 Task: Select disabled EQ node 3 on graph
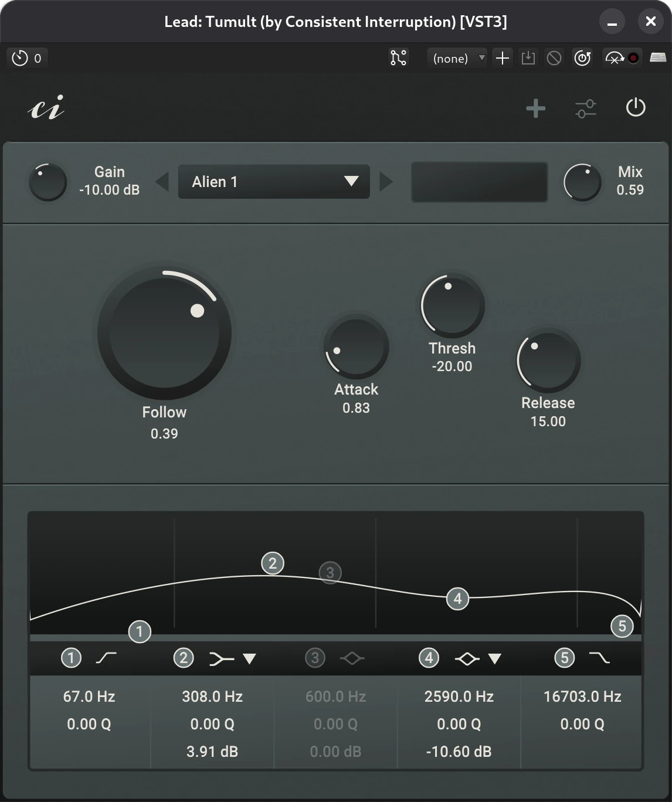[330, 572]
